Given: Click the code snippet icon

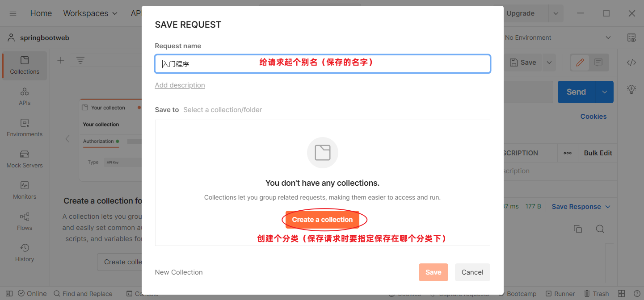Looking at the screenshot, I should 631,62.
